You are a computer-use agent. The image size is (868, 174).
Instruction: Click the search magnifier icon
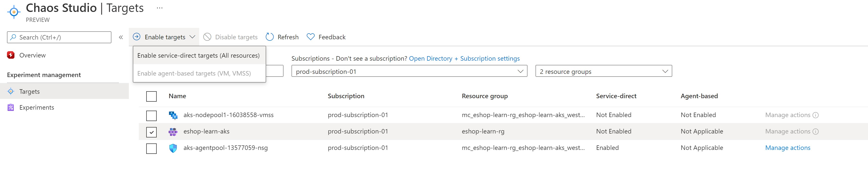pos(13,37)
